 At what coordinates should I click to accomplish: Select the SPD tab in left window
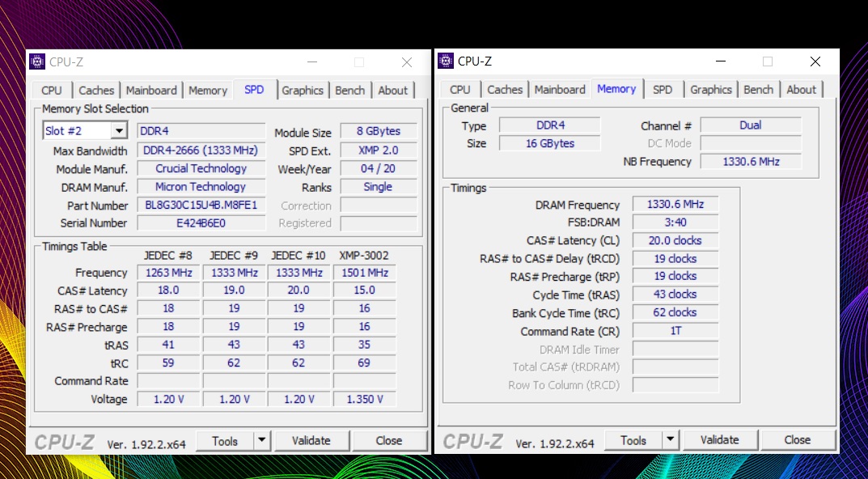(x=254, y=89)
